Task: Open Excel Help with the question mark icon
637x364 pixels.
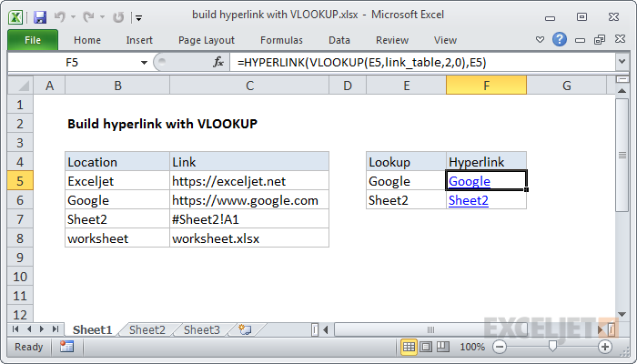Action: 560,39
